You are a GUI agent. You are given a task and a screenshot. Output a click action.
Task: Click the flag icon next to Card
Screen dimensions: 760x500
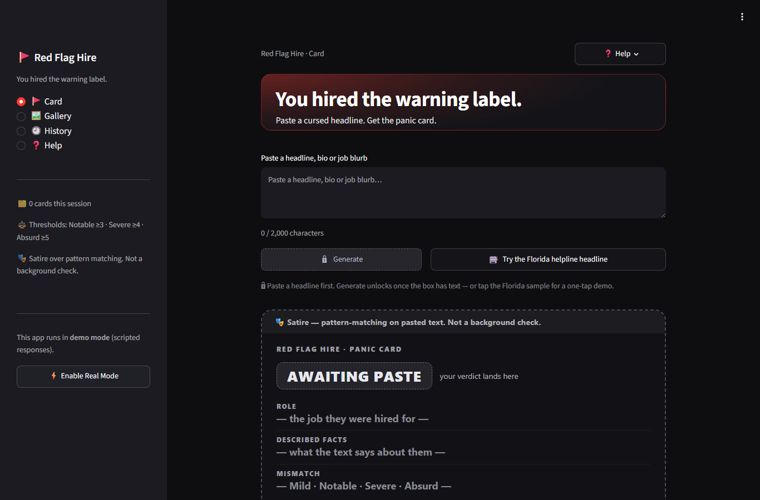pyautogui.click(x=36, y=101)
